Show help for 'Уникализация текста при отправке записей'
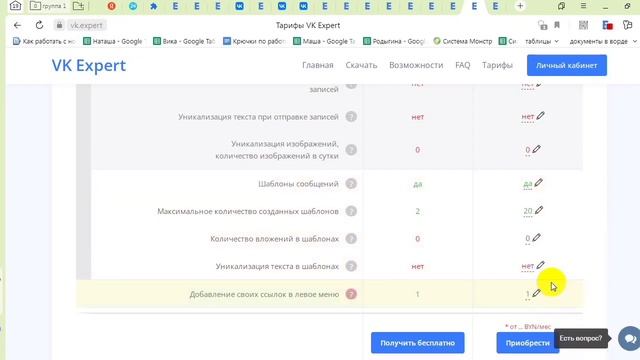The image size is (640, 360). click(x=351, y=117)
